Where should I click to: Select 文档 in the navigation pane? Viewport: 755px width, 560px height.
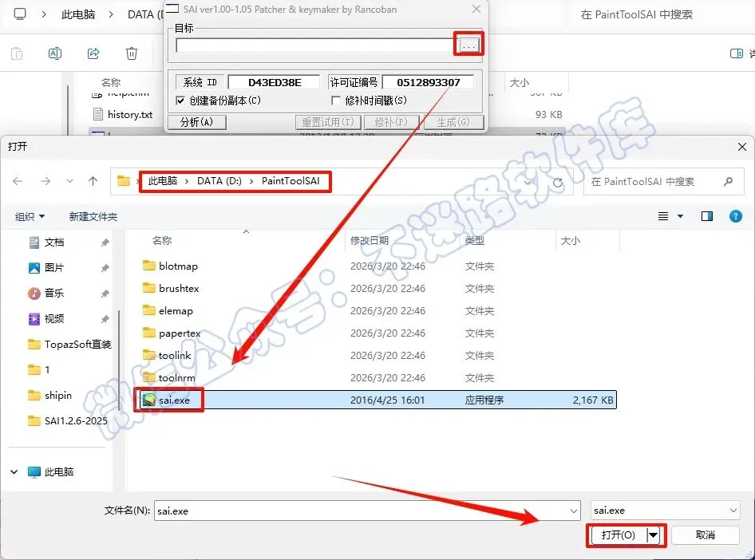54,242
